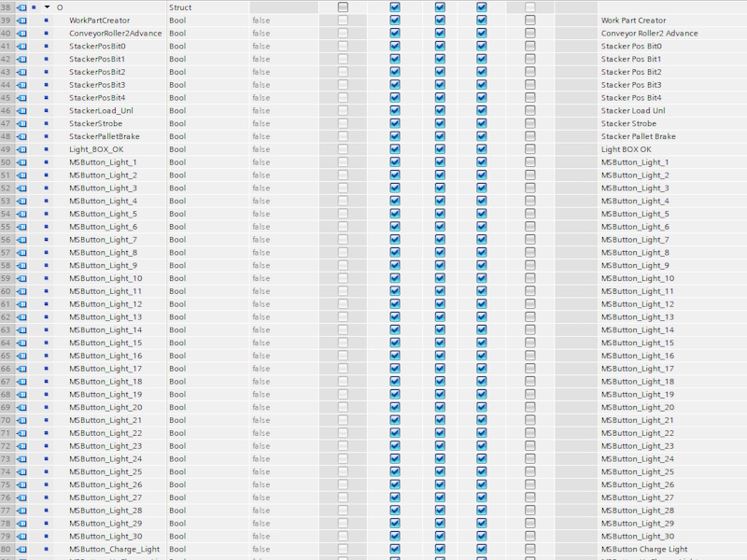Enable Retain checkbox for StackerPosBit0
Screen dimensions: 747x560
(x=343, y=46)
